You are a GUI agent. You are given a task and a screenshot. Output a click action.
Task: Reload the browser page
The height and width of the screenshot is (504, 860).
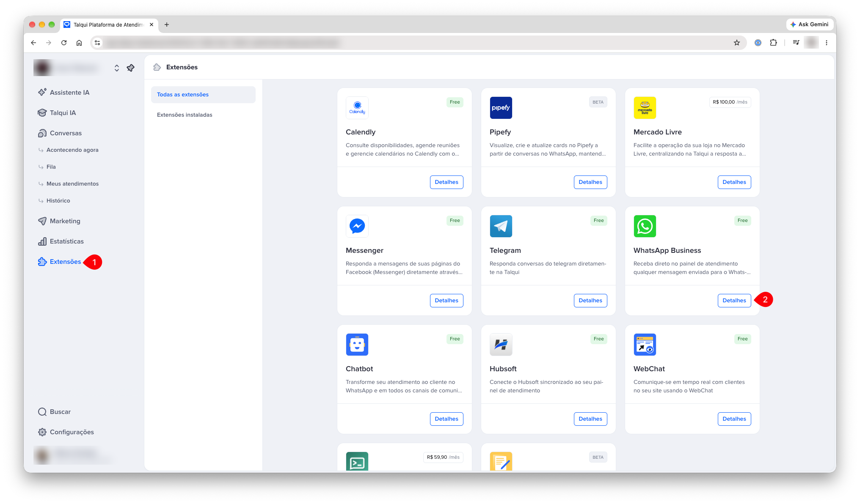click(64, 42)
